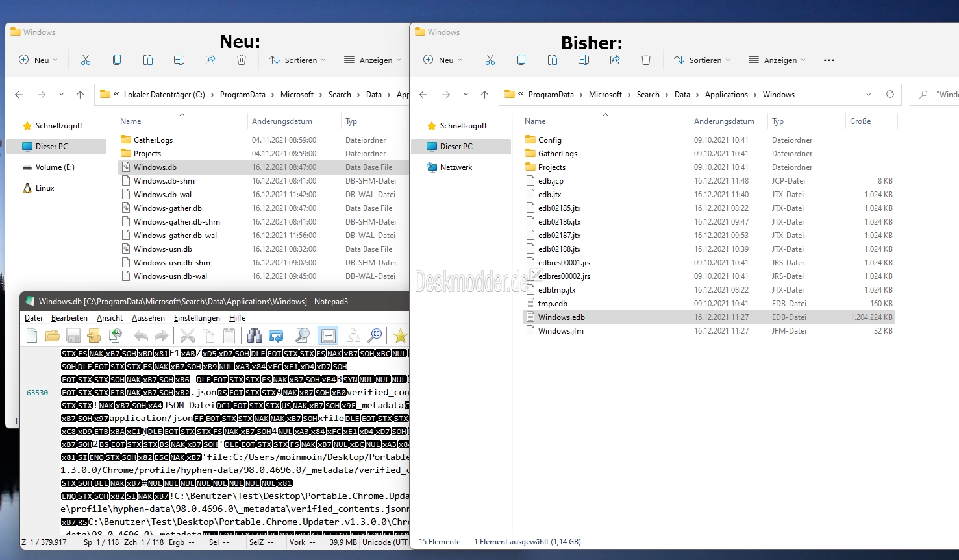Open Bearbeiten menu in Notepad3

point(69,318)
